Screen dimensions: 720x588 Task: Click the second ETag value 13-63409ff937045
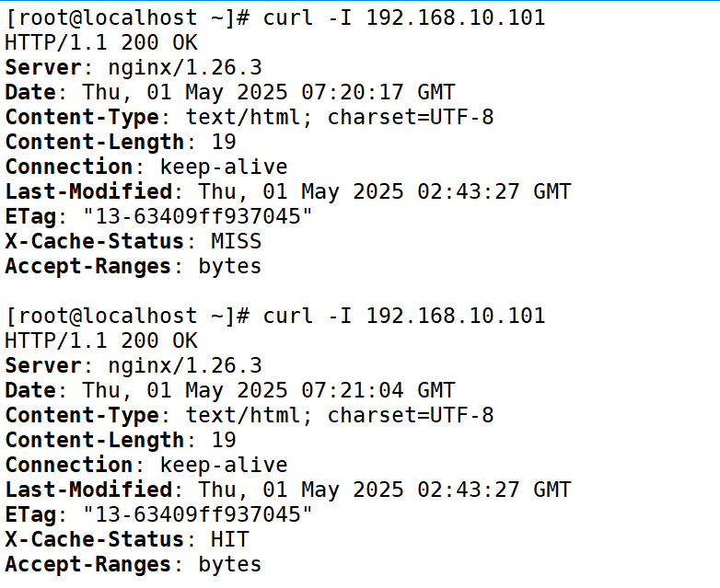197,514
